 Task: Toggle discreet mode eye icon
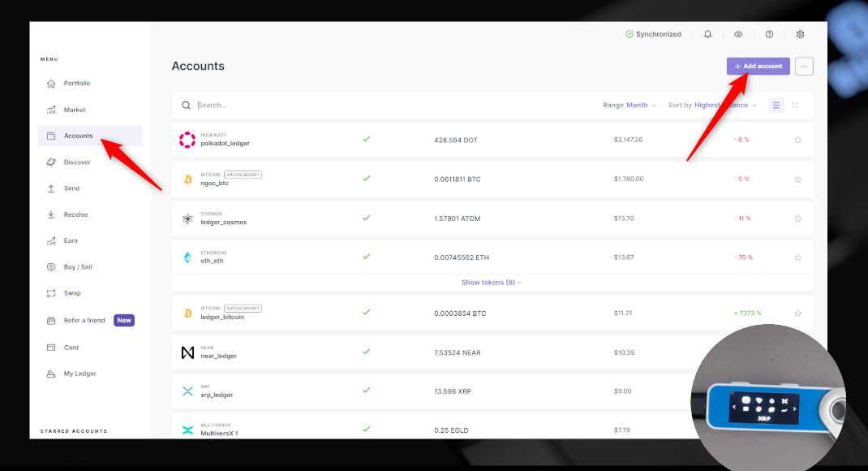pos(738,34)
